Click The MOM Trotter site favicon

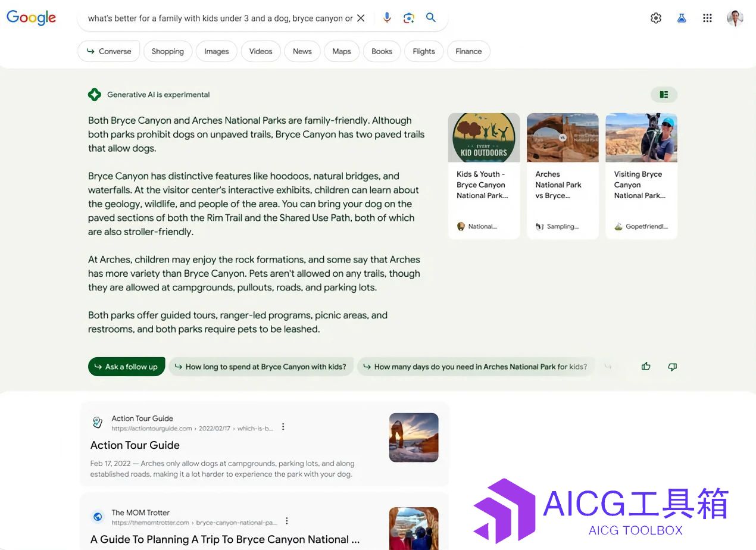tap(98, 517)
